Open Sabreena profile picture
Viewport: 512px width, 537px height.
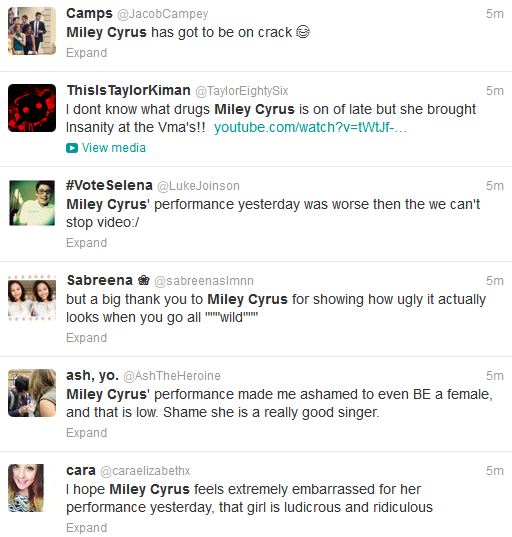[32, 298]
